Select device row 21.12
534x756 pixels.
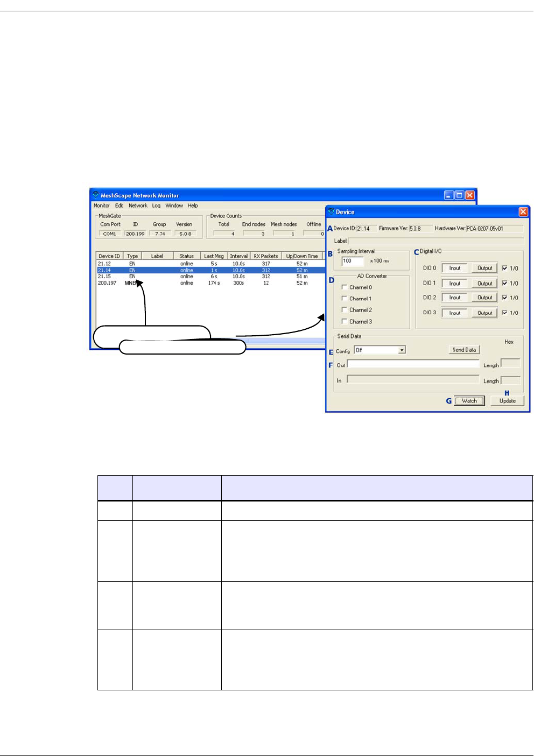tap(210, 264)
